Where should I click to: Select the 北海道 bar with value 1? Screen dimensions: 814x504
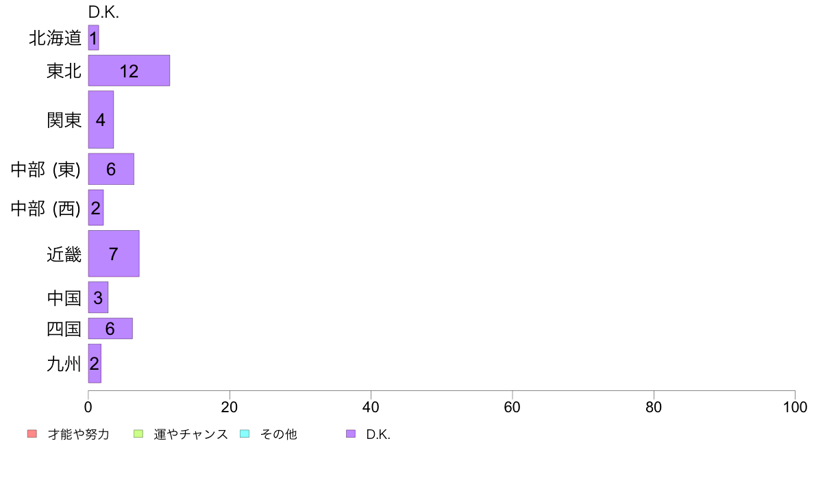[93, 38]
